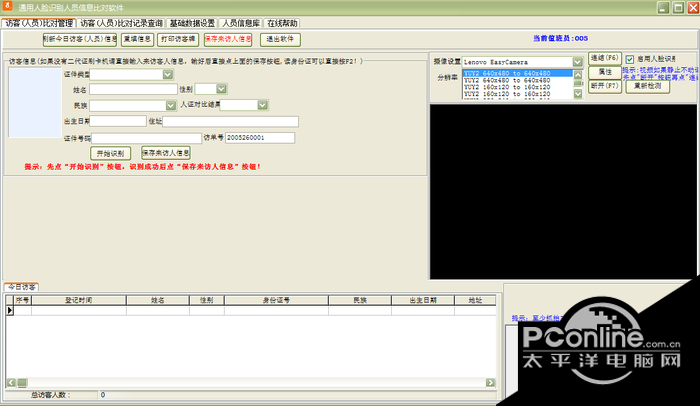Expand the Lenovo EasyCamera device dropdown
Screen dimensions: 700x406
pyautogui.click(x=577, y=62)
